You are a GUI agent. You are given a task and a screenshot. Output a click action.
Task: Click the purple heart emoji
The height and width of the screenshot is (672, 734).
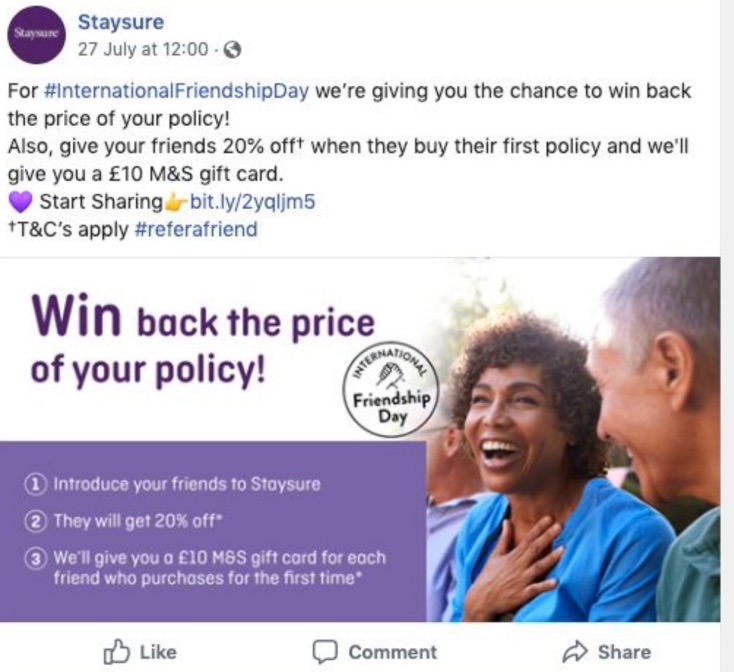[x=20, y=202]
